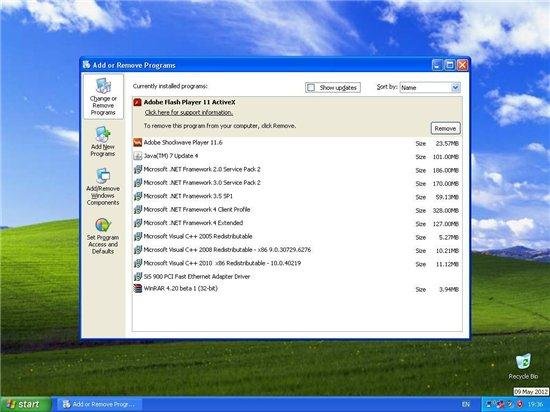
Task: Click the Adobe Flash Player 11 ActiveX icon
Action: pyautogui.click(x=138, y=102)
